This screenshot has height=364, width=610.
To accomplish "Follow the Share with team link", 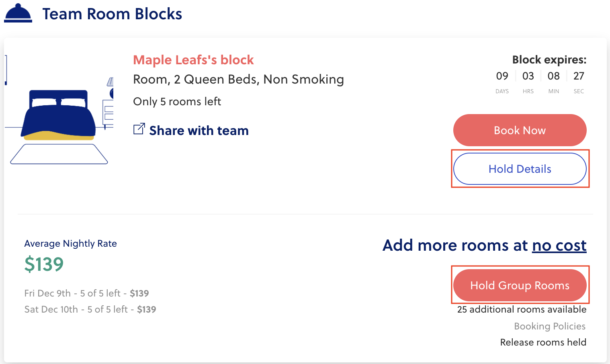I will [x=199, y=131].
